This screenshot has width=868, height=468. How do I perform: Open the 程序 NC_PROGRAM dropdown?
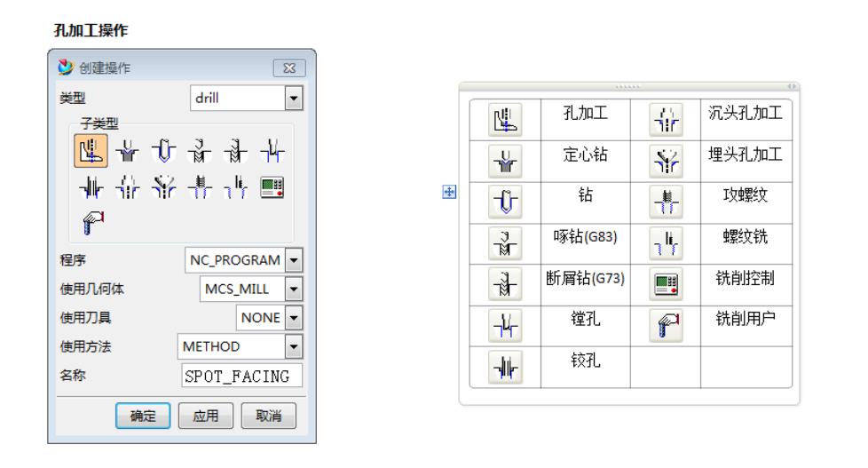pos(294,260)
